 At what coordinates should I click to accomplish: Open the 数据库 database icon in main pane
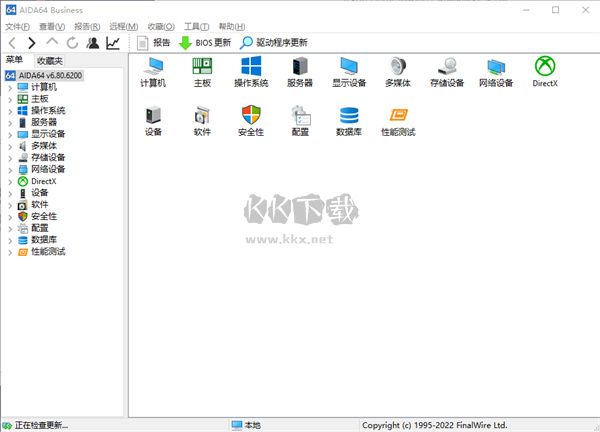coord(349,121)
